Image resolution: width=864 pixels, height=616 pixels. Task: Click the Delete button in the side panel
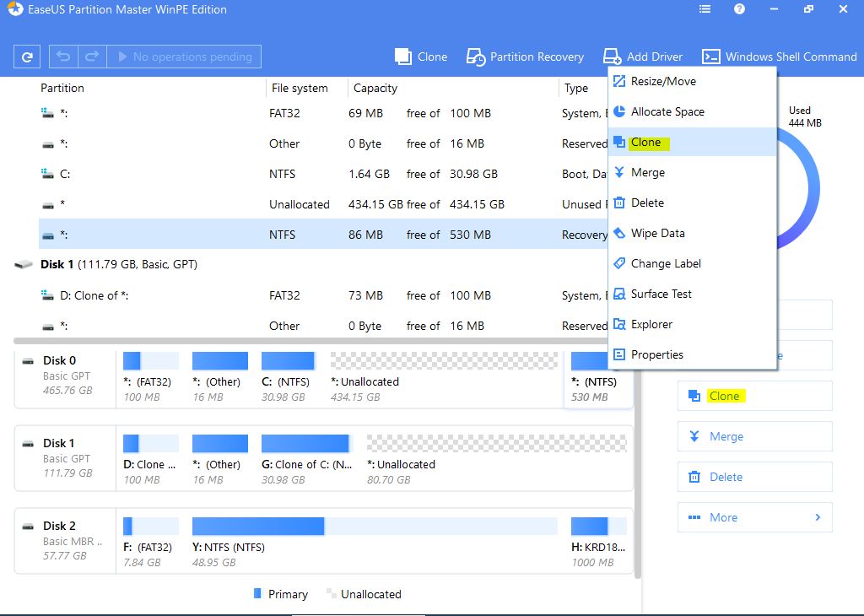pos(754,477)
